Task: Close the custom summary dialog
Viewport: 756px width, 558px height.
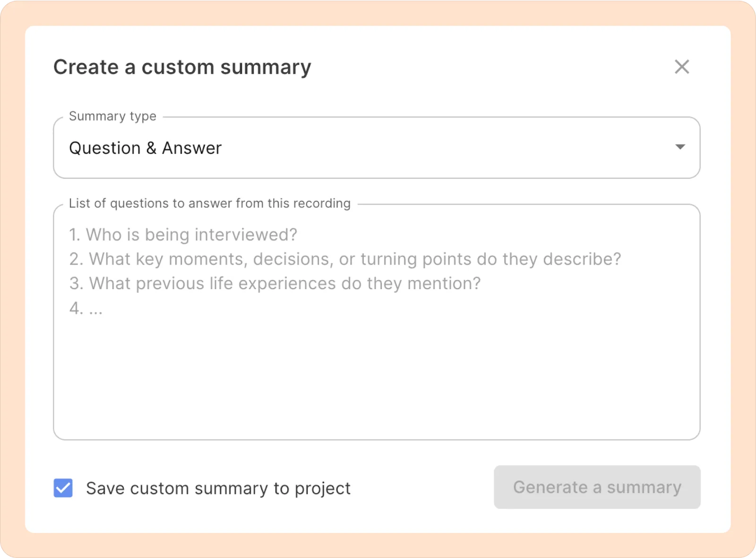Action: pos(682,67)
